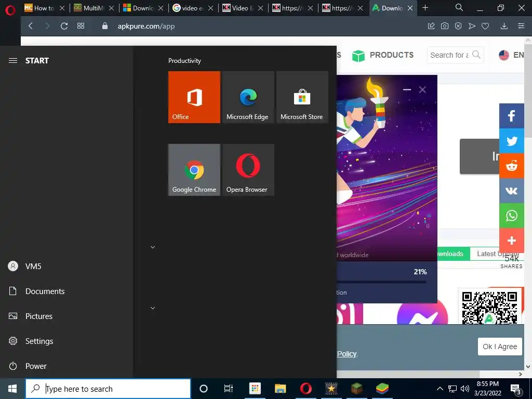
Task: Open Settings from Start menu
Action: (x=66, y=341)
